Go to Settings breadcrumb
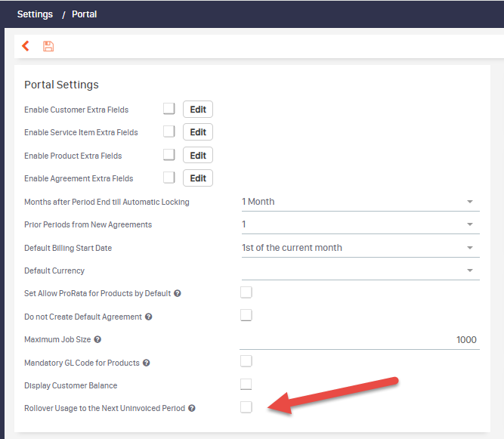 coord(35,14)
